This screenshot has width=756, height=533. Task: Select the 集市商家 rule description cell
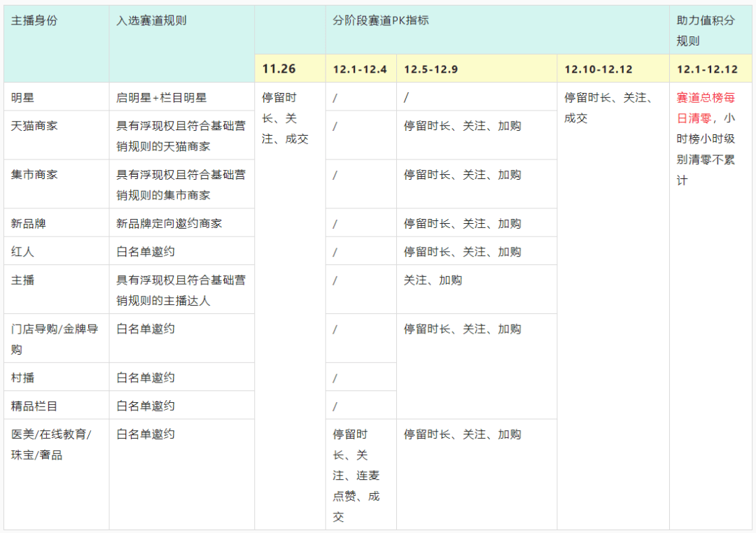[x=181, y=185]
